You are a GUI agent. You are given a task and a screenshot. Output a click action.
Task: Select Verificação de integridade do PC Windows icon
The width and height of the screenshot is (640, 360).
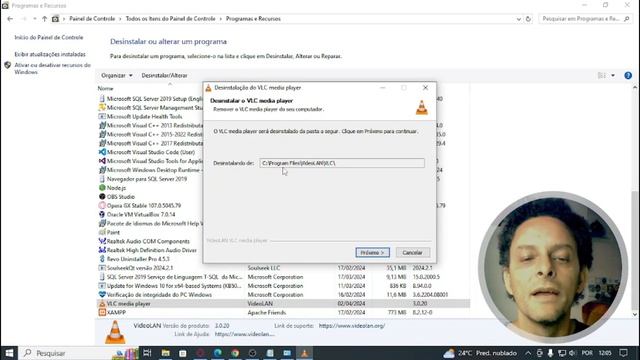(102, 295)
